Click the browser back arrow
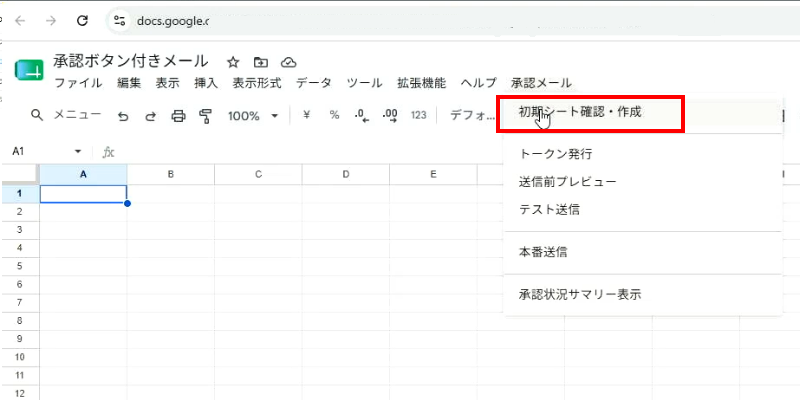Image resolution: width=800 pixels, height=400 pixels. tap(19, 21)
